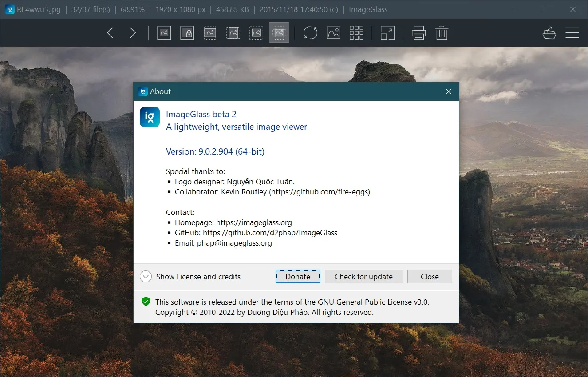This screenshot has height=377, width=588.
Task: Click the ig icon in the About title bar
Action: [142, 91]
